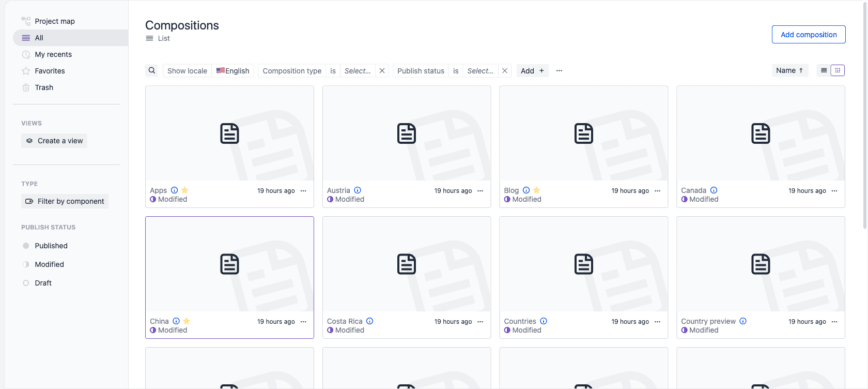Open the Publish status Select dropdown

pyautogui.click(x=481, y=71)
